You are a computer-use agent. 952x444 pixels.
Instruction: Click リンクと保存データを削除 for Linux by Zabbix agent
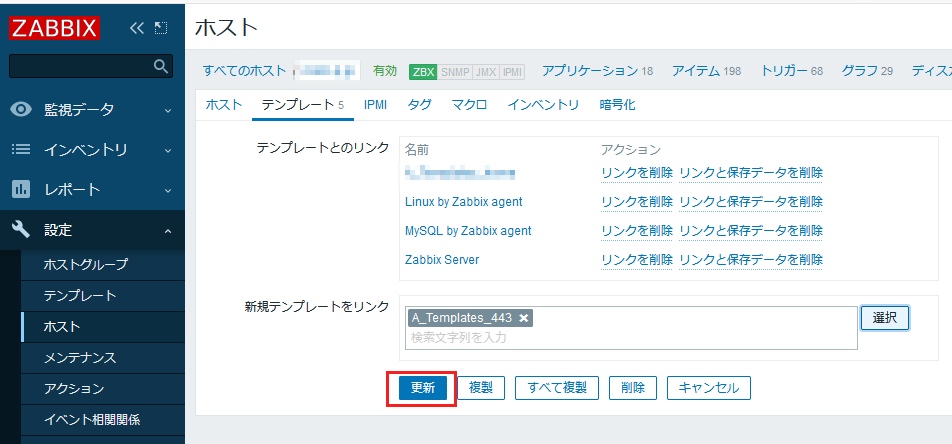[x=751, y=202]
